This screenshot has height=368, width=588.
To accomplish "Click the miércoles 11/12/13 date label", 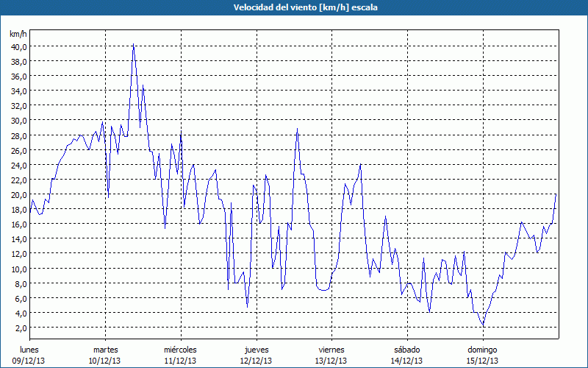I will (180, 355).
